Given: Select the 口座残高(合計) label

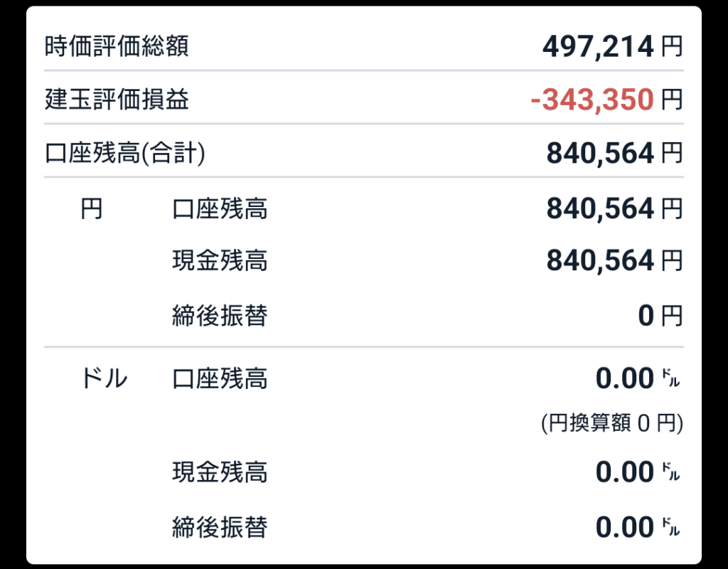Looking at the screenshot, I should [x=125, y=154].
